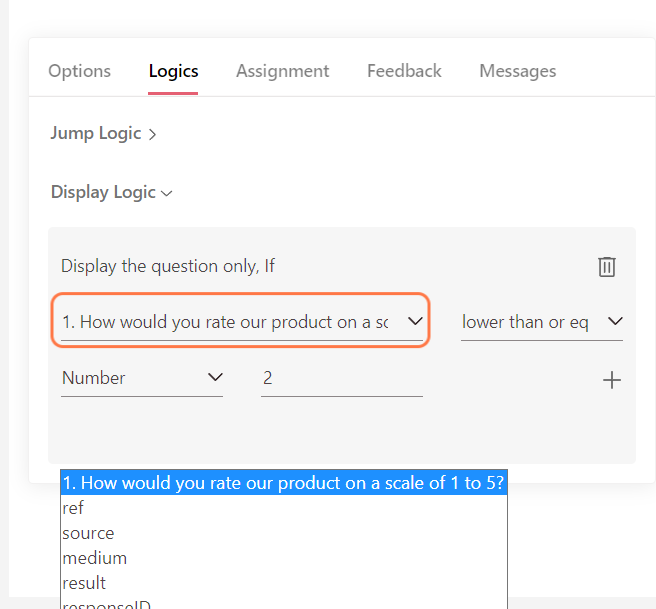Choose 'ref' from the dropdown list
This screenshot has height=609, width=656.
coord(73,508)
